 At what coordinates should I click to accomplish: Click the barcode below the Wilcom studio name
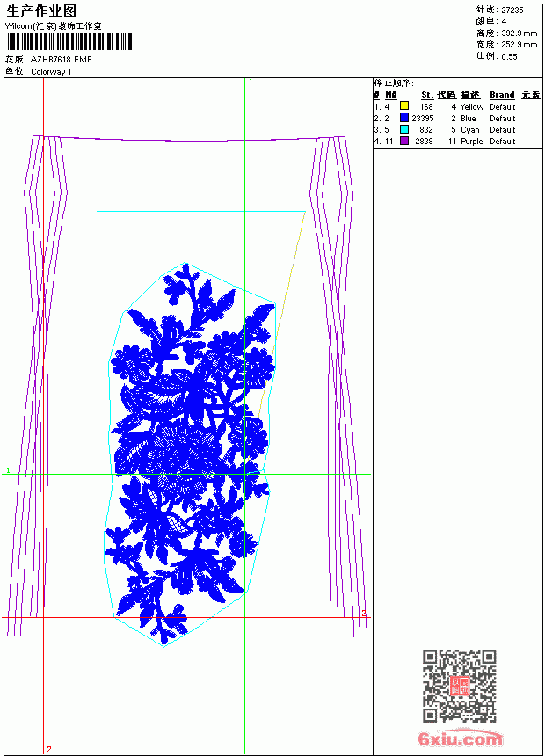tap(69, 41)
